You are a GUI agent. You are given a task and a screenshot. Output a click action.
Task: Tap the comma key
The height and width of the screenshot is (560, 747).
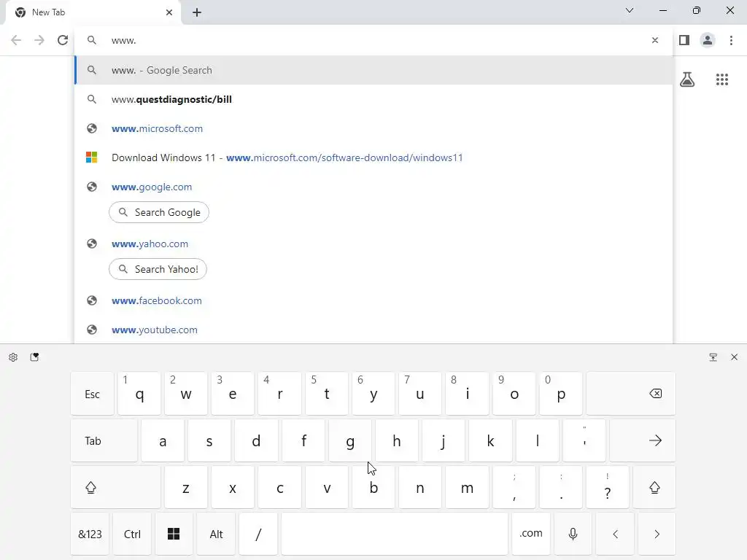[514, 487]
